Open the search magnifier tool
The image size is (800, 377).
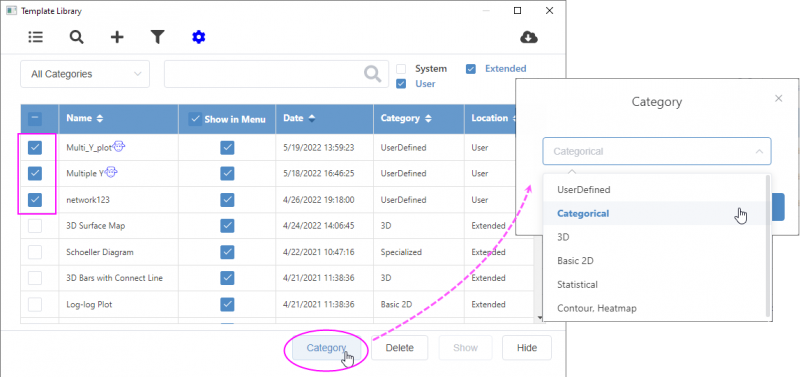(x=77, y=37)
